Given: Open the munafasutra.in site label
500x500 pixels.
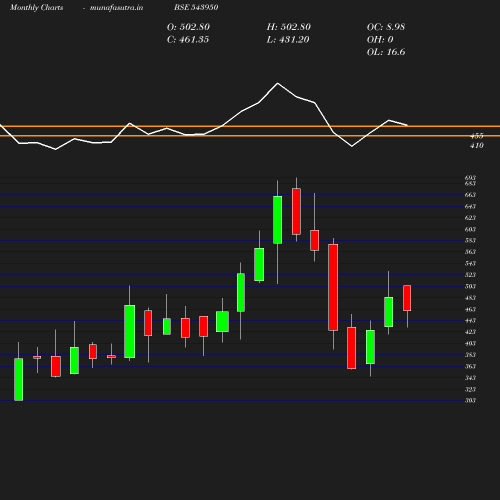Looking at the screenshot, I should pyautogui.click(x=116, y=8).
